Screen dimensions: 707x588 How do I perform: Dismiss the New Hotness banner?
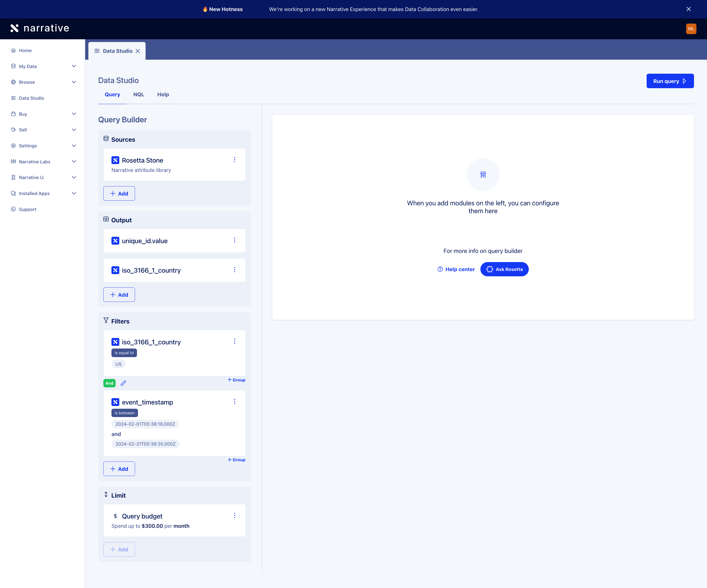[x=689, y=9]
